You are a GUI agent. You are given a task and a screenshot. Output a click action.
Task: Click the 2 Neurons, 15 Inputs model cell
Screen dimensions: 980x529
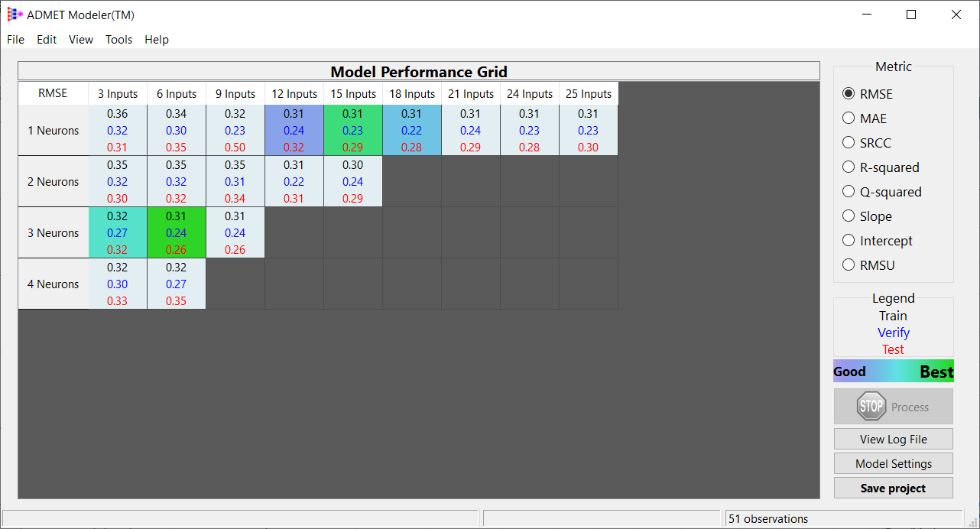tap(352, 182)
